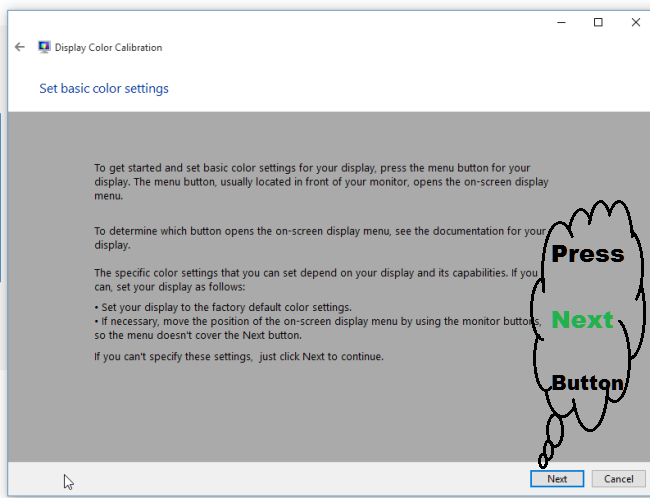The image size is (650, 498).
Task: Click the Next button
Action: click(x=557, y=479)
